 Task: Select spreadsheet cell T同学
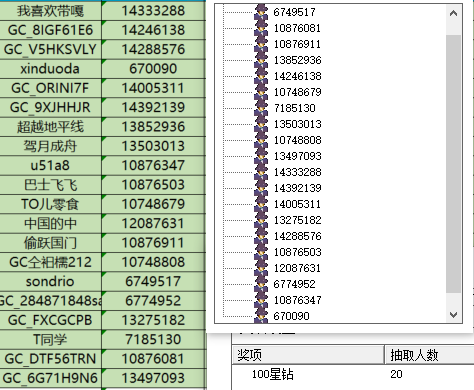tap(50, 339)
